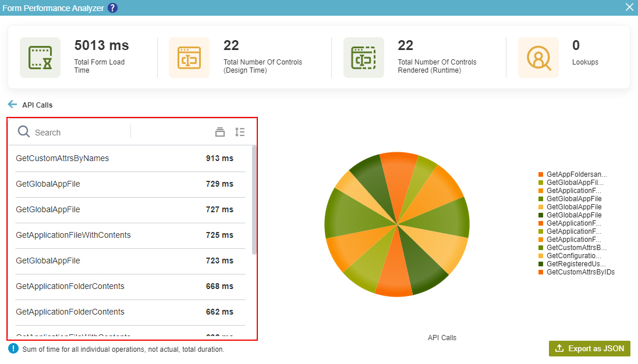Viewport: 638px width, 364px height.
Task: Go back using the API Calls arrow
Action: point(13,105)
